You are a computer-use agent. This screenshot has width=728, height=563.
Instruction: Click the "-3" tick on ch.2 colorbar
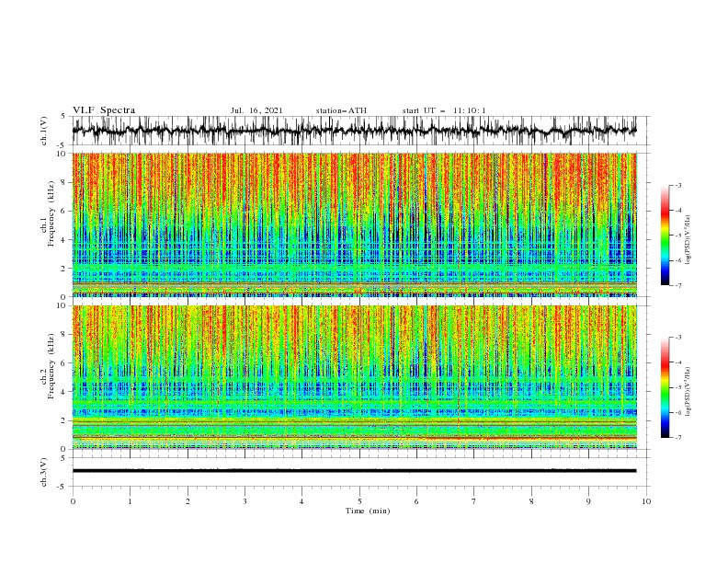pos(678,338)
